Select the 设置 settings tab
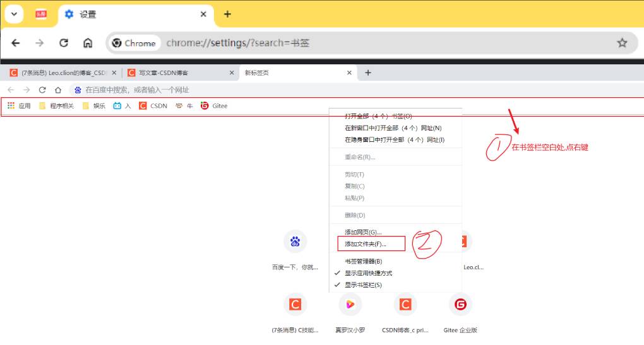This screenshot has height=345, width=644. 136,14
